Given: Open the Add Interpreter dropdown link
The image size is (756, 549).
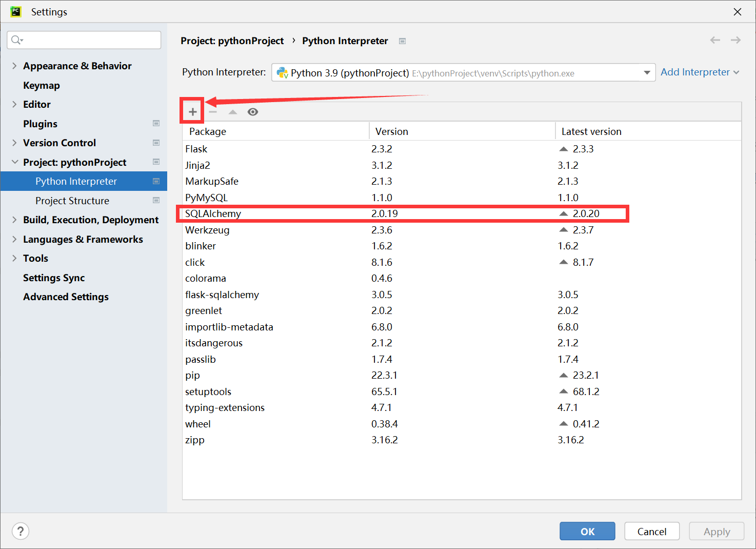Looking at the screenshot, I should [700, 72].
